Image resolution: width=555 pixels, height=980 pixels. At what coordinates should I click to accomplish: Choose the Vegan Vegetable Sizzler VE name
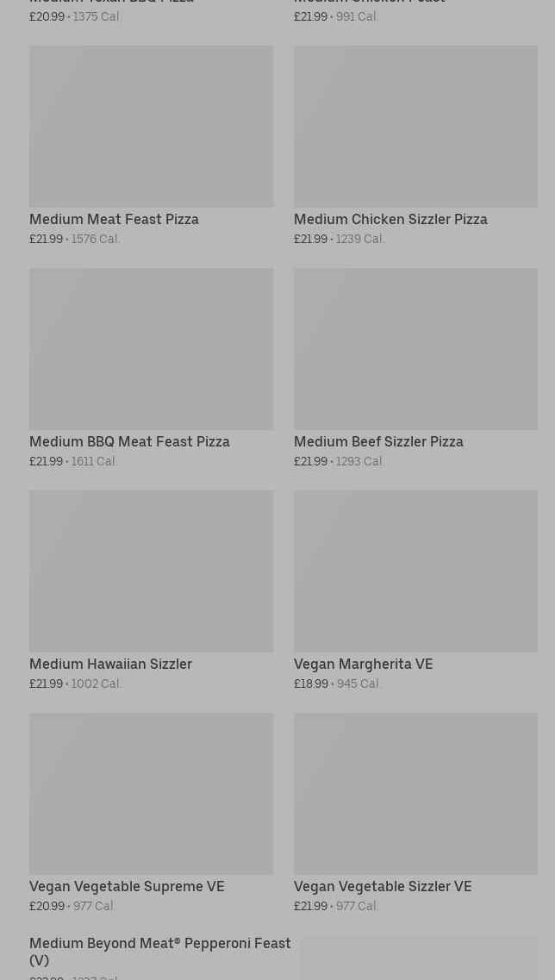point(383,886)
